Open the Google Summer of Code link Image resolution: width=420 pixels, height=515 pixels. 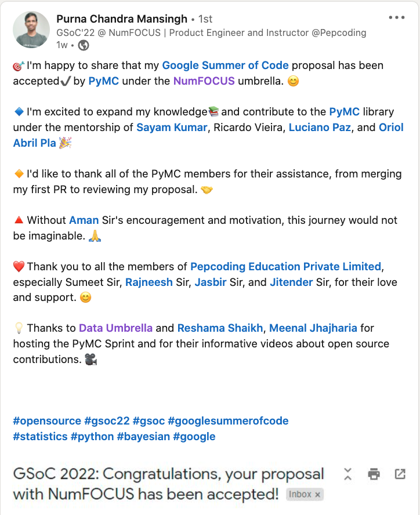point(225,66)
